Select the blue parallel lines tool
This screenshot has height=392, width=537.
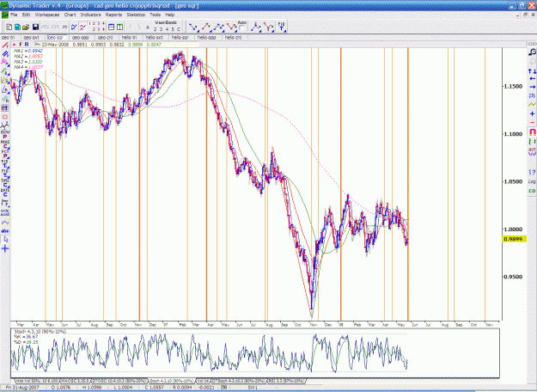(5, 54)
